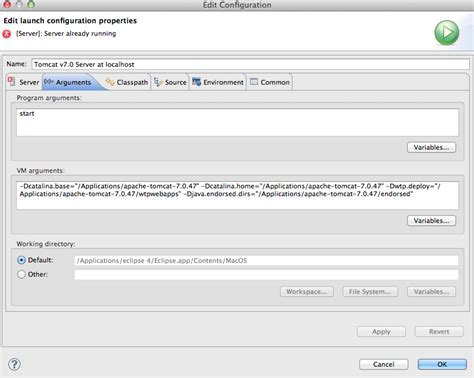Open the Server tab
The width and height of the screenshot is (474, 378).
[24, 82]
